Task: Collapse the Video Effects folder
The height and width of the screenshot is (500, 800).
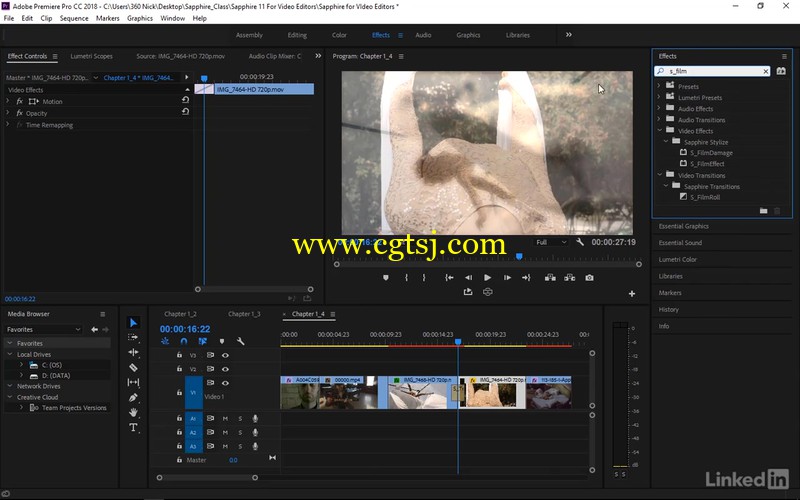Action: [660, 131]
